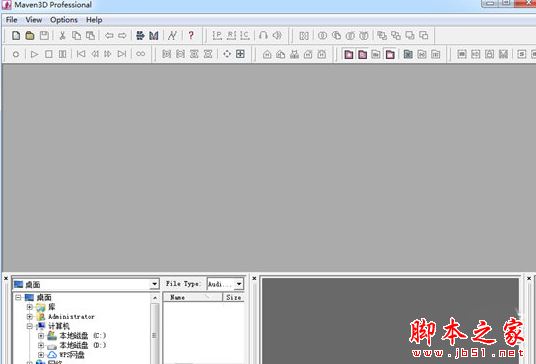The image size is (536, 364).
Task: Click the four-arrow move icon
Action: pyautogui.click(x=227, y=54)
